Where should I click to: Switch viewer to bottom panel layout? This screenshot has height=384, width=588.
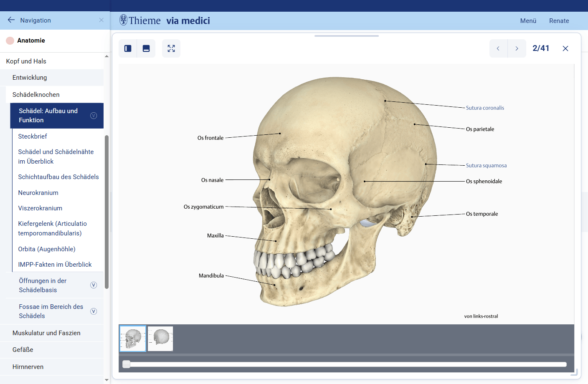tap(146, 48)
